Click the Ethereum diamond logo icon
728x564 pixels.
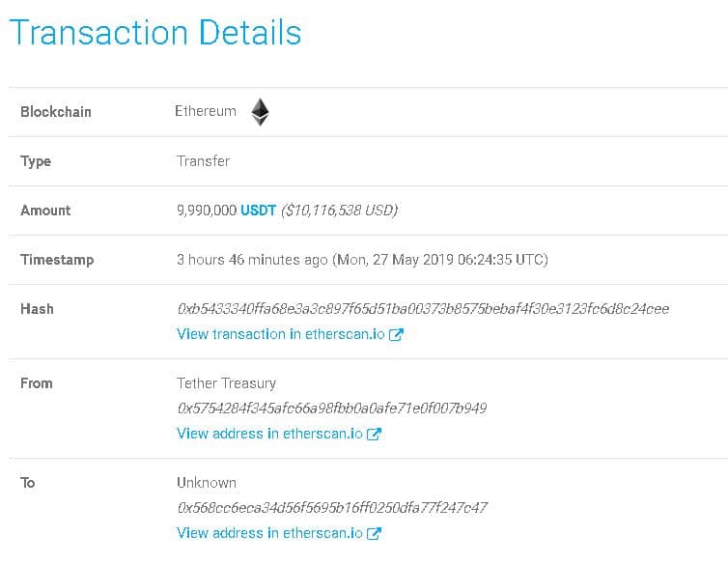[x=260, y=112]
